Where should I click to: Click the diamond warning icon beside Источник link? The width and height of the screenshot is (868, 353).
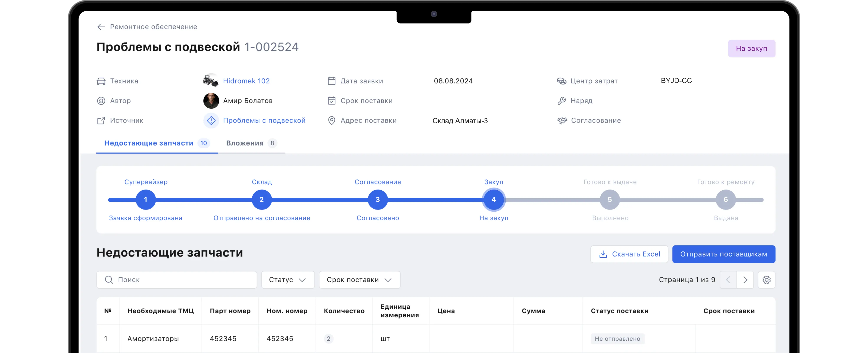(211, 121)
